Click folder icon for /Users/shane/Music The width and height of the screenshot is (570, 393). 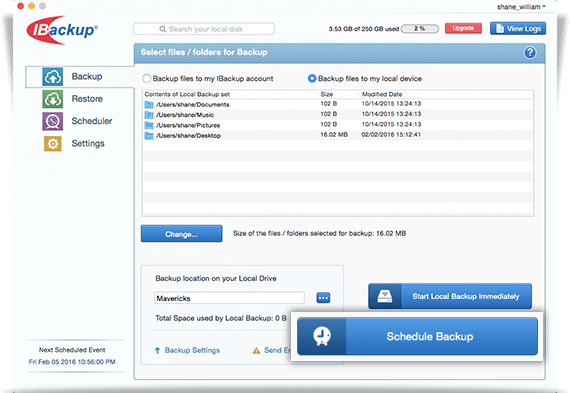click(x=149, y=115)
